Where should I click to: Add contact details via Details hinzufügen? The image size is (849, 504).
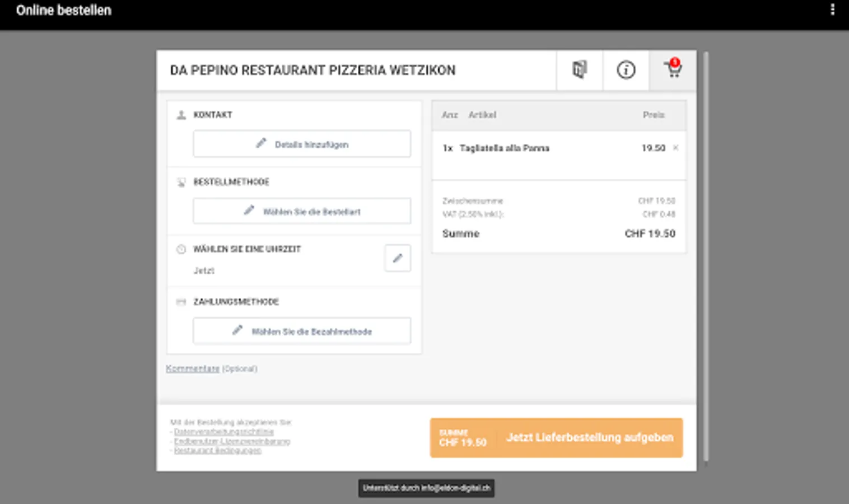pyautogui.click(x=302, y=144)
